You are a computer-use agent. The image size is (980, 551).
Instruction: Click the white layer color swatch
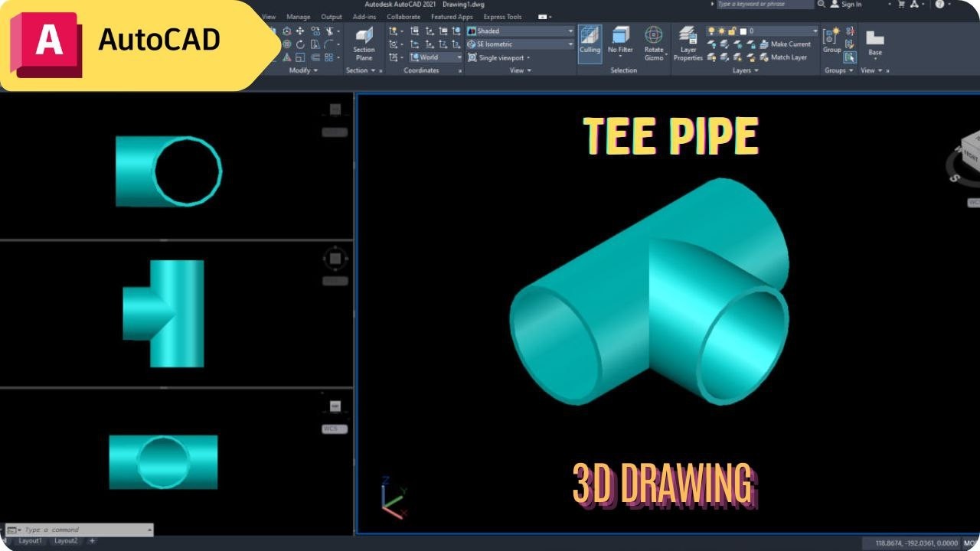tap(743, 31)
